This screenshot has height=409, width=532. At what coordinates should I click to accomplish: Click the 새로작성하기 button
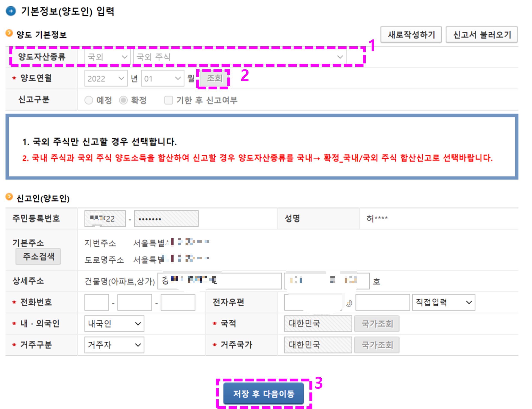411,35
